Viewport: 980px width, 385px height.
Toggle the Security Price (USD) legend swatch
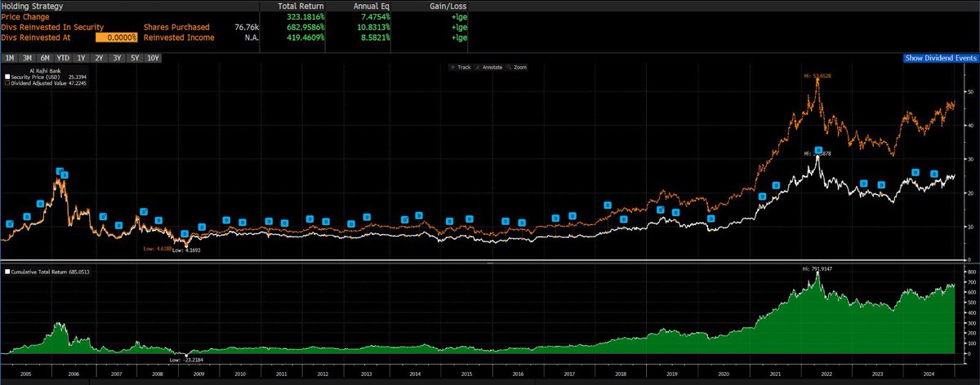[x=8, y=77]
